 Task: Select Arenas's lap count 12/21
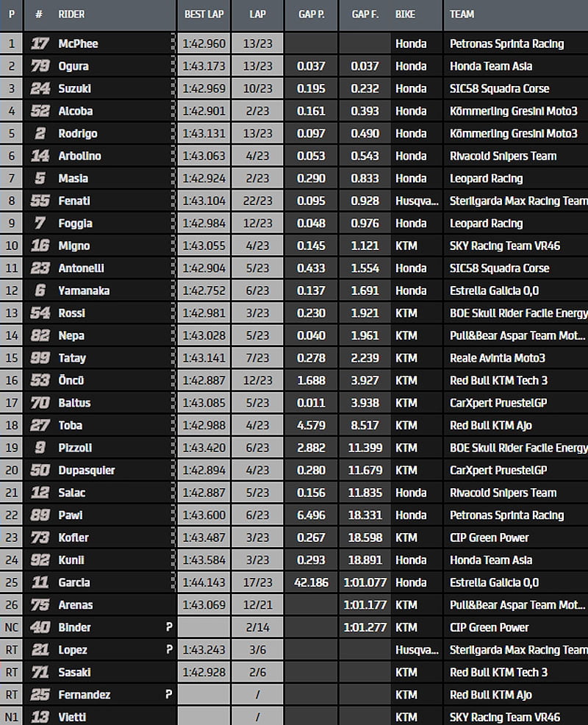[x=257, y=605]
